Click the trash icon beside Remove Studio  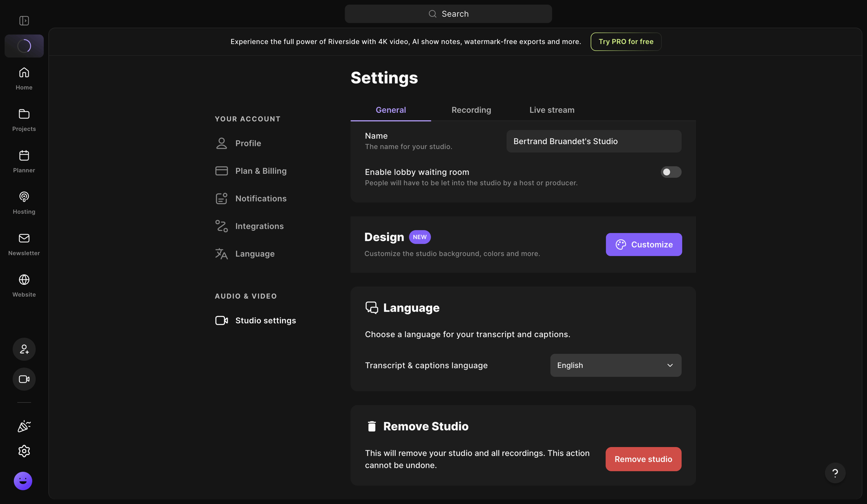pyautogui.click(x=372, y=426)
